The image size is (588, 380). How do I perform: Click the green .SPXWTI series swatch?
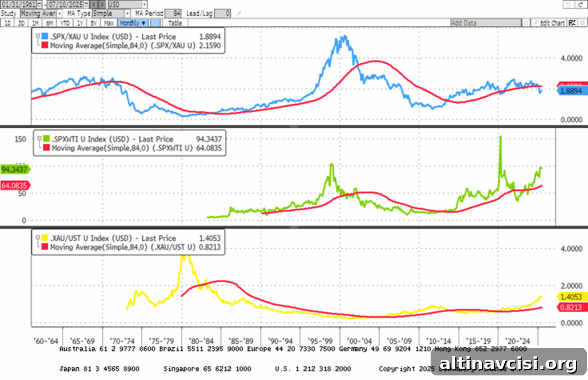click(x=47, y=139)
